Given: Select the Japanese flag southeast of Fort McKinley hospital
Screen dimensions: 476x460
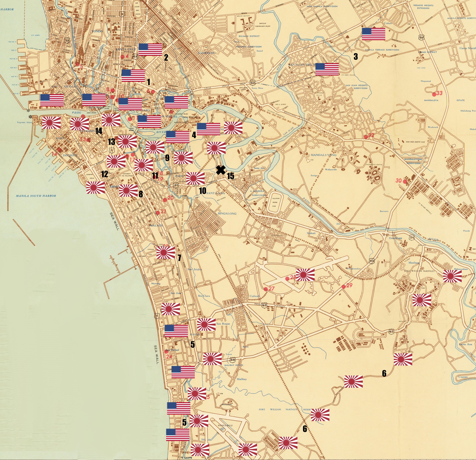Looking at the screenshot, I should pos(422,300).
